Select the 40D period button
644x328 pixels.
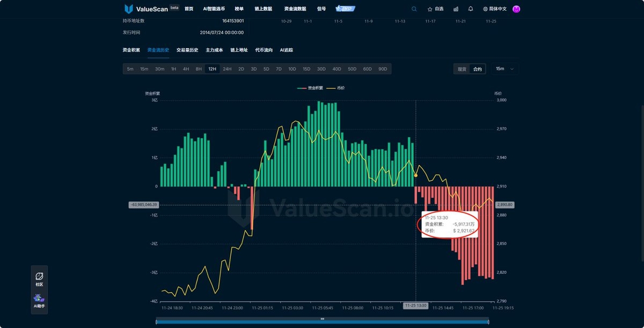point(336,69)
